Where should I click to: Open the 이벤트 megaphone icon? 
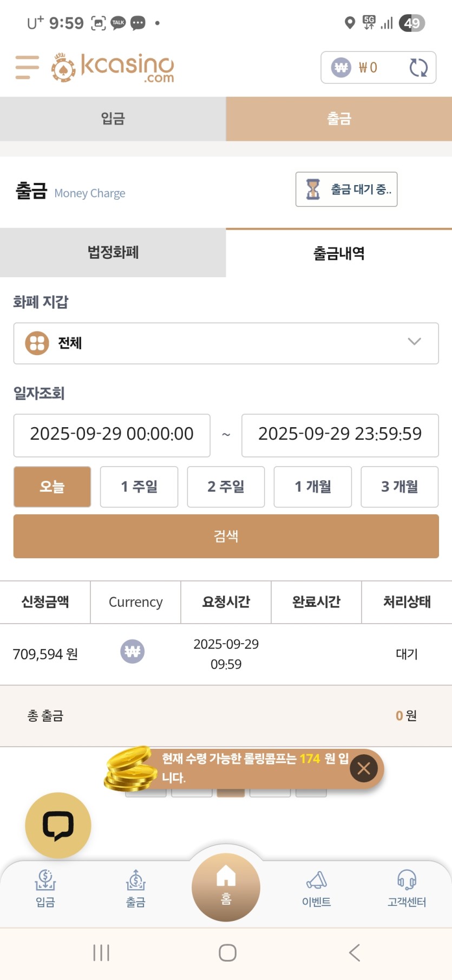click(x=316, y=888)
